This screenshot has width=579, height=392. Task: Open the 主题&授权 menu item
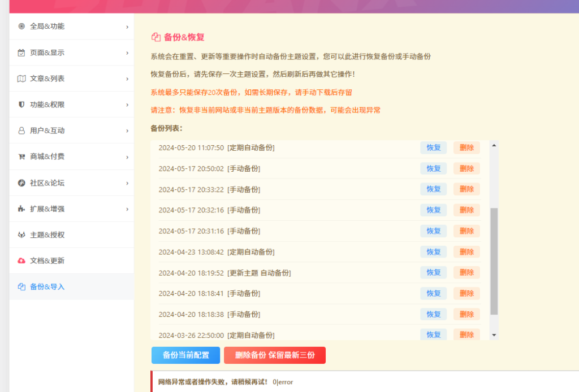click(47, 235)
